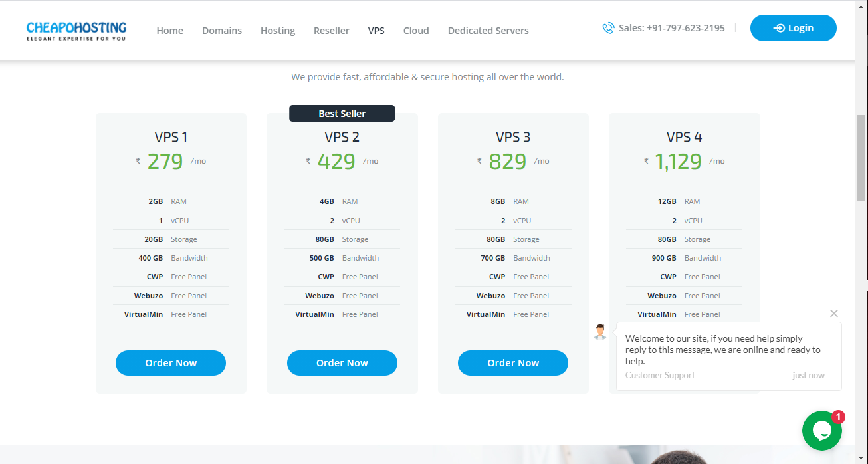Image resolution: width=868 pixels, height=464 pixels.
Task: Click the 829 price on VPS 3
Action: tap(508, 162)
